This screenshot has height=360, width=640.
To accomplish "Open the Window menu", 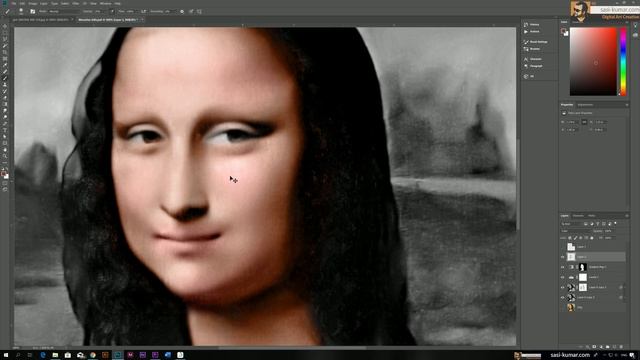I will pyautogui.click(x=105, y=3).
